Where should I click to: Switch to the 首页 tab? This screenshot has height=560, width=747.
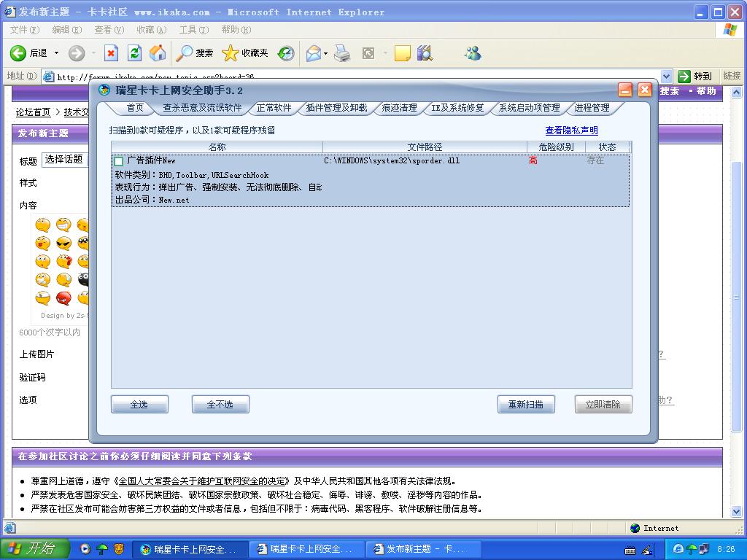tap(135, 108)
